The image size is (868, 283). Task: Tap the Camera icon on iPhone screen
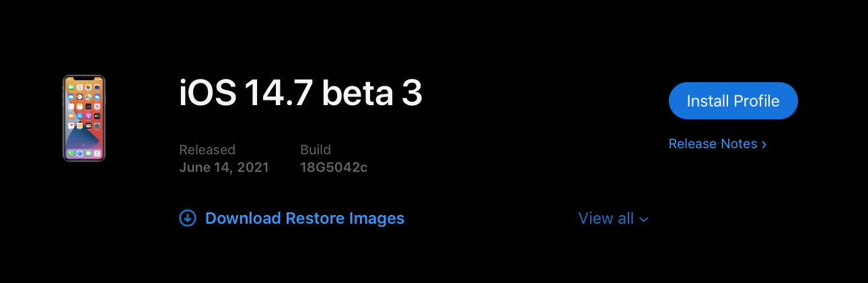tap(98, 87)
